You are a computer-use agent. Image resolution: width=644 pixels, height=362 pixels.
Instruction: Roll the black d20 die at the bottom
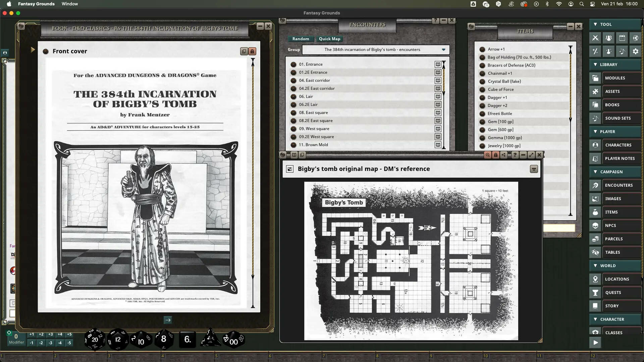point(95,339)
